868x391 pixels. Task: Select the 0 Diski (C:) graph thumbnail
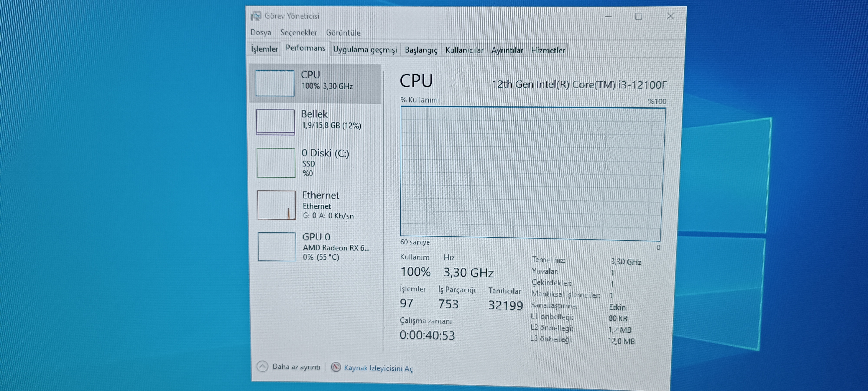(276, 163)
